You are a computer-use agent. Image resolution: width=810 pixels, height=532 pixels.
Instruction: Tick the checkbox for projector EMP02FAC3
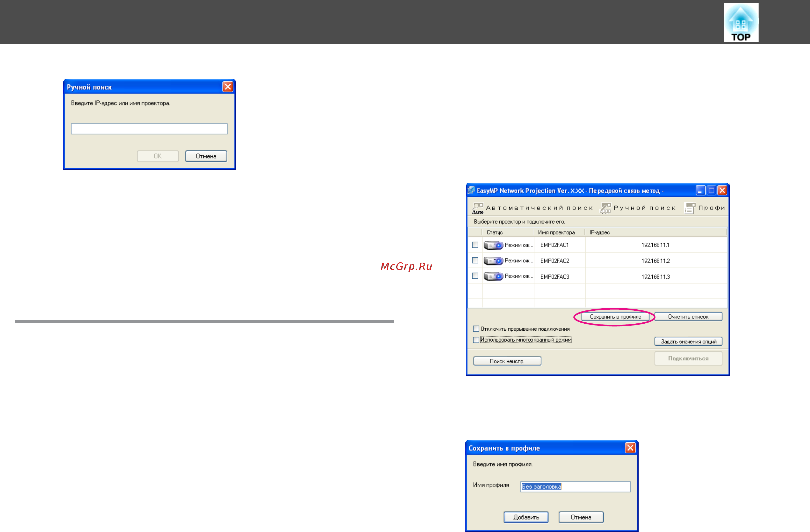pos(475,276)
